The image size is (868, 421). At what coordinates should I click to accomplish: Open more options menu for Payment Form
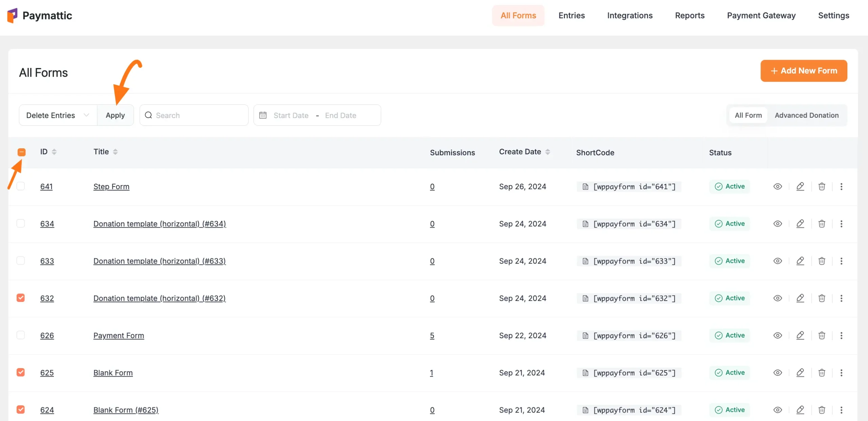tap(841, 336)
